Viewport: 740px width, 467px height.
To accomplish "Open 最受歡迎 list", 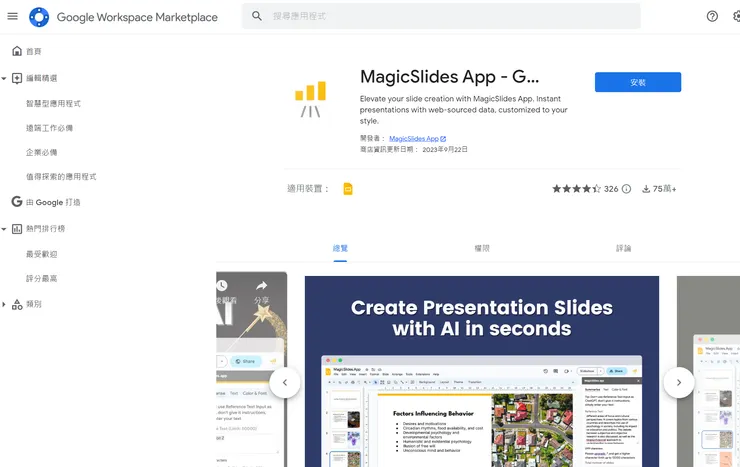I will tap(42, 254).
